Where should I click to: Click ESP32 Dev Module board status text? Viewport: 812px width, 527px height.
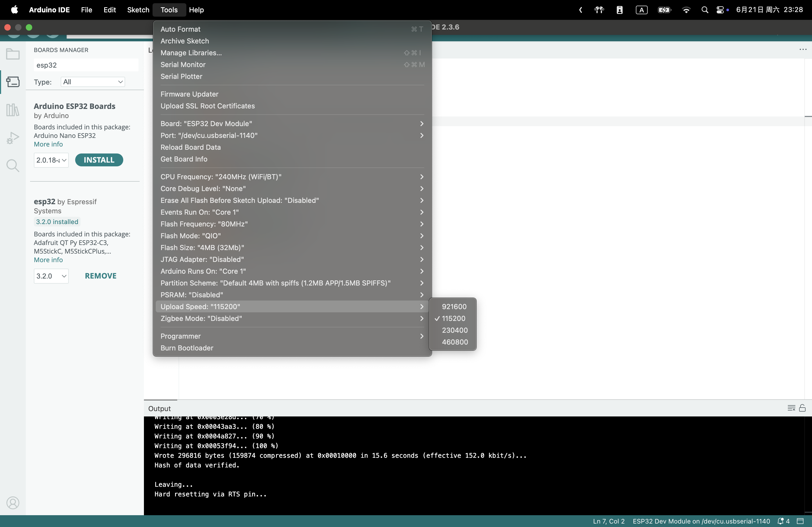(x=701, y=521)
